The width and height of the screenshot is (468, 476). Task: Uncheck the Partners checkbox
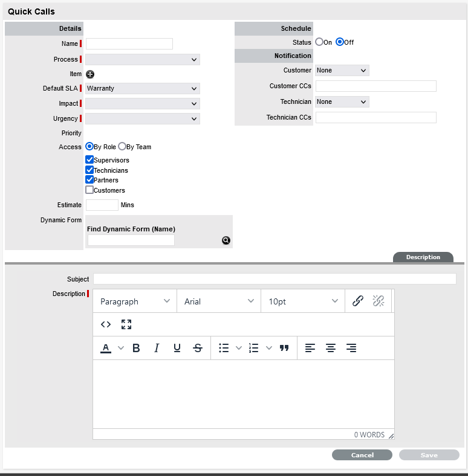tap(89, 180)
